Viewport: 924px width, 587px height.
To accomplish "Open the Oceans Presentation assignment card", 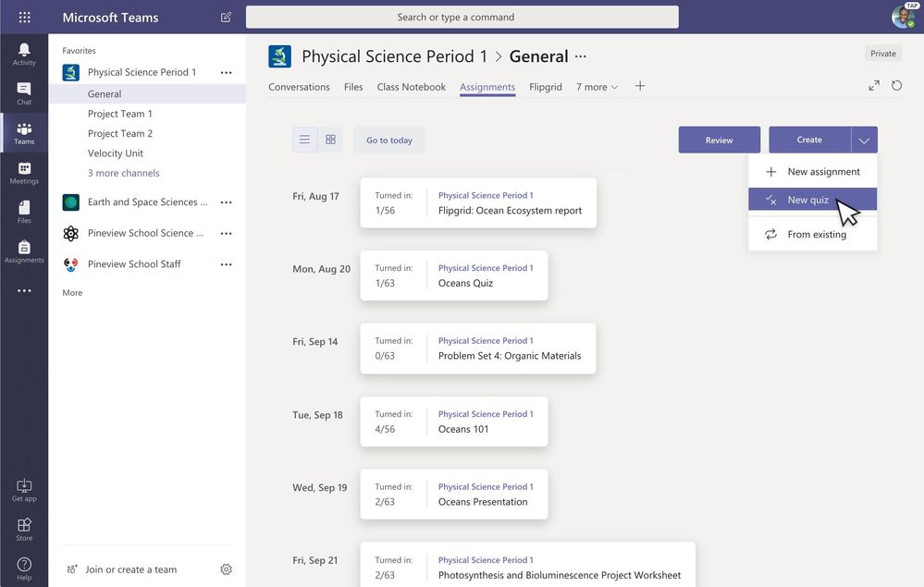I will [x=454, y=495].
